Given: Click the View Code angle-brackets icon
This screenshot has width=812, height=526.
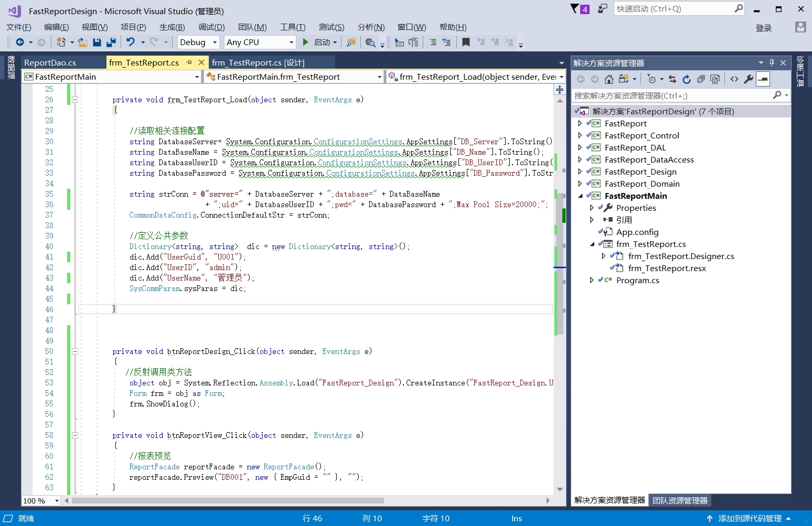Looking at the screenshot, I should coord(734,79).
